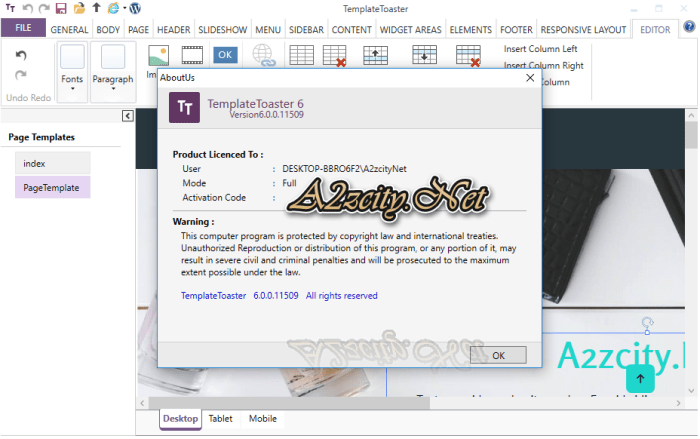Viewport: 700px width, 439px height.
Task: Click the quick-access Undo icon in title bar
Action: coord(28,8)
